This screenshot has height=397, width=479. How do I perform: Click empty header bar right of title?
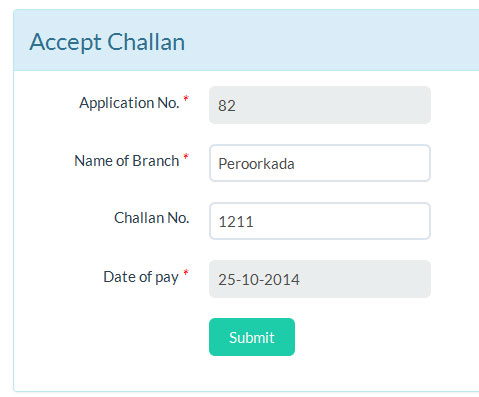point(333,40)
